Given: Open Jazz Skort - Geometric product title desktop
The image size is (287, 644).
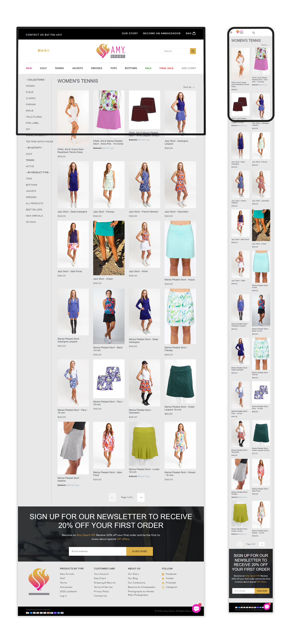Looking at the screenshot, I should tap(176, 212).
